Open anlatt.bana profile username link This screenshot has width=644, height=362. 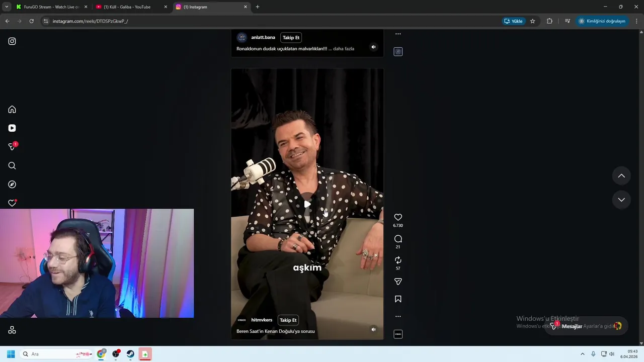click(x=263, y=37)
